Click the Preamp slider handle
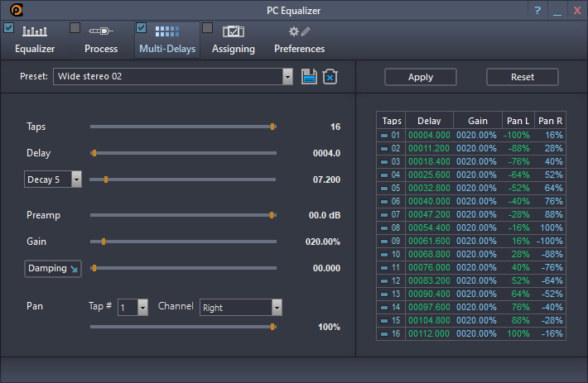This screenshot has width=588, height=383. click(x=272, y=215)
